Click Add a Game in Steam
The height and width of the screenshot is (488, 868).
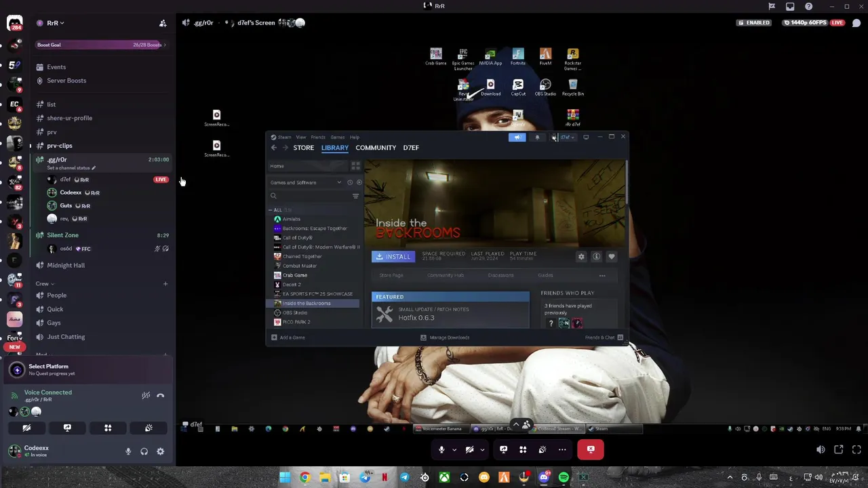click(x=288, y=338)
